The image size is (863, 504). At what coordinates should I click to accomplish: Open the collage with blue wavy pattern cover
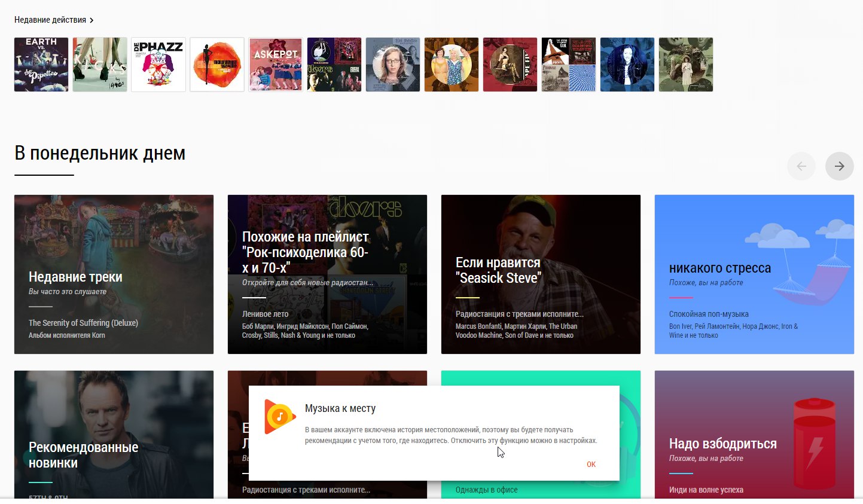coord(569,65)
